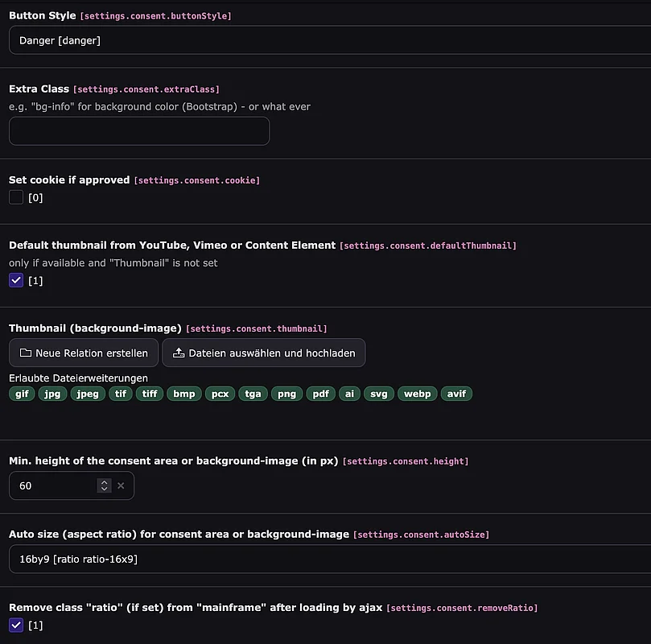Focus the Extra Class text field
Viewport: 651px width, 644px height.
pyautogui.click(x=139, y=131)
